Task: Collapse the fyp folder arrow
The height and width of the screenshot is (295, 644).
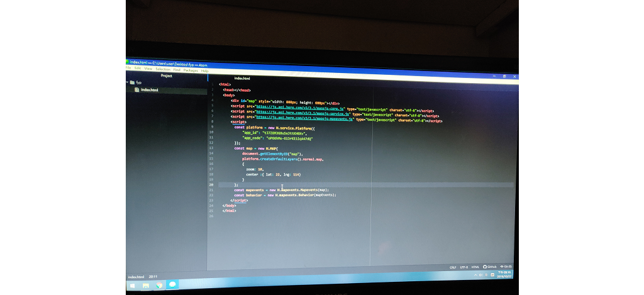Action: (x=127, y=82)
